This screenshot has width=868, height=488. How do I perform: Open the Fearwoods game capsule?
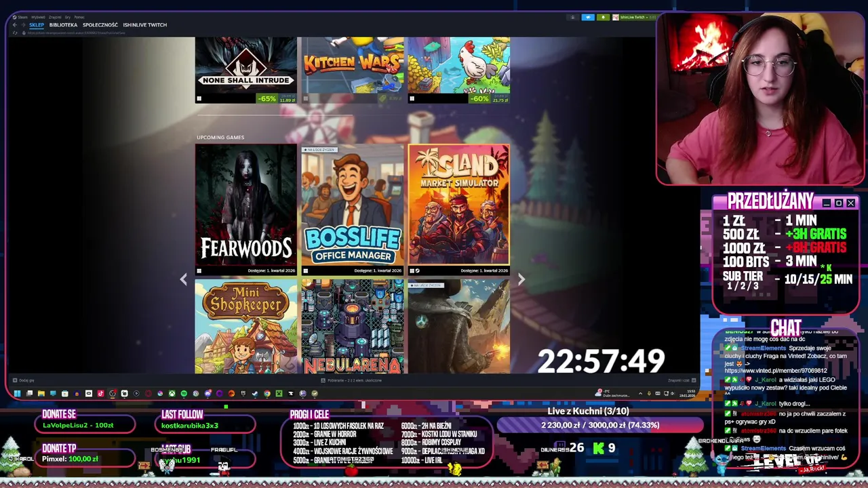[x=245, y=209]
